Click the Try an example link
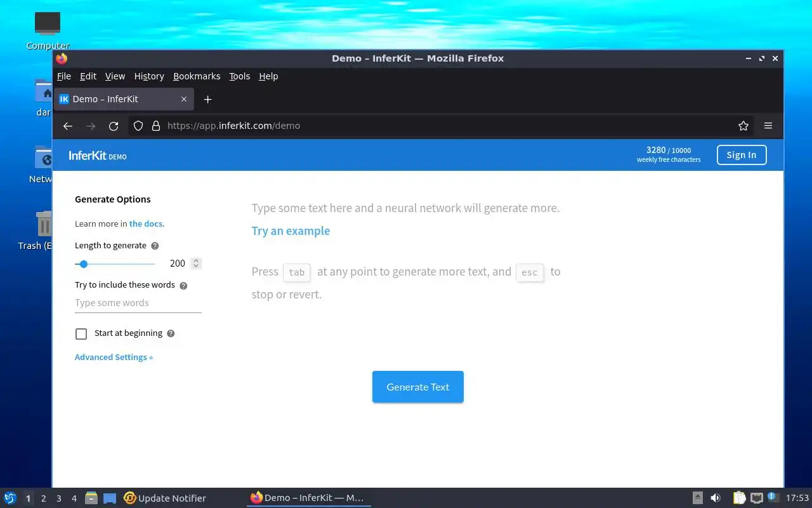812x508 pixels. [x=291, y=231]
